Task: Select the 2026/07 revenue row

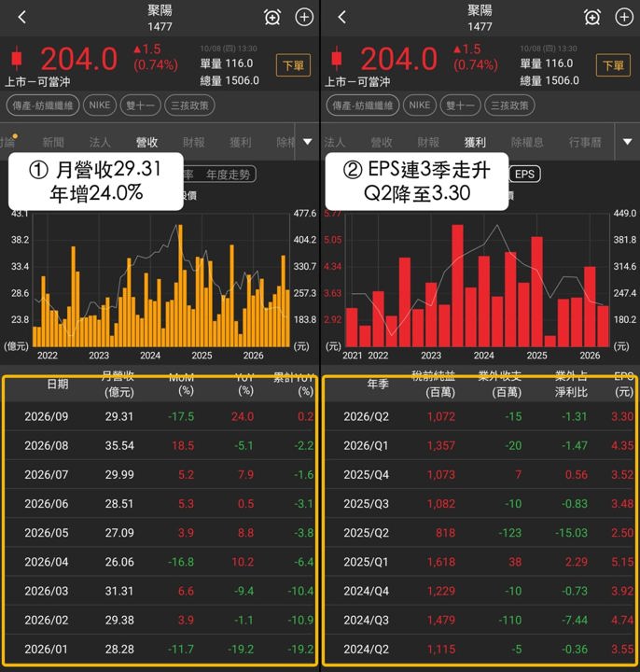Action: 160,475
